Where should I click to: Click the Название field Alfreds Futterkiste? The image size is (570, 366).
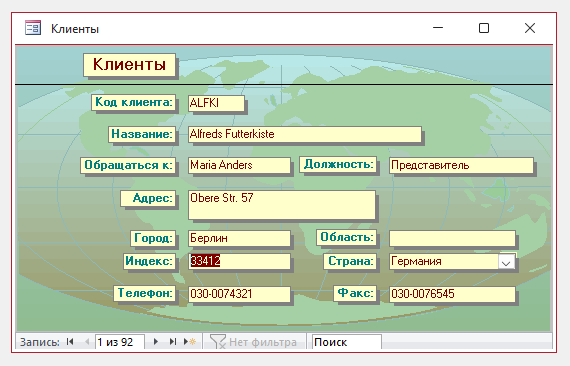click(x=305, y=134)
